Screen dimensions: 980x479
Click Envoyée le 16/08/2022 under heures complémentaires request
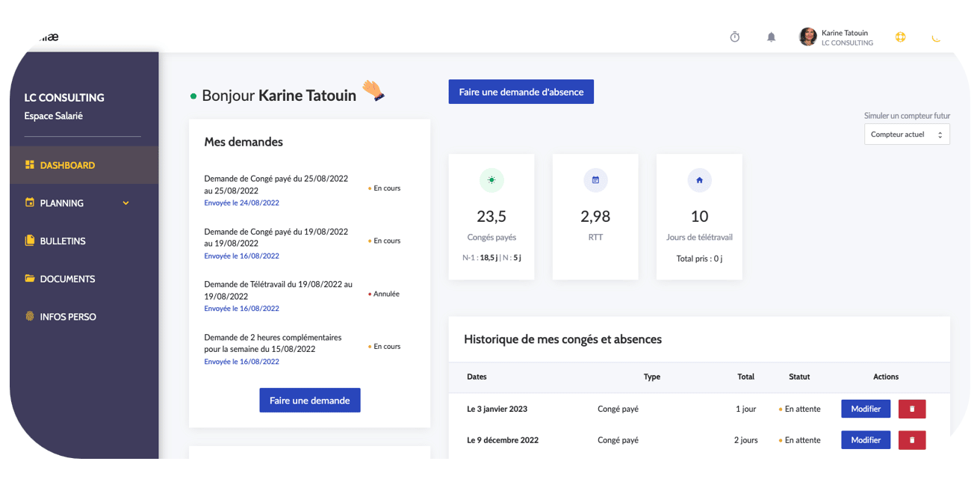pyautogui.click(x=241, y=362)
